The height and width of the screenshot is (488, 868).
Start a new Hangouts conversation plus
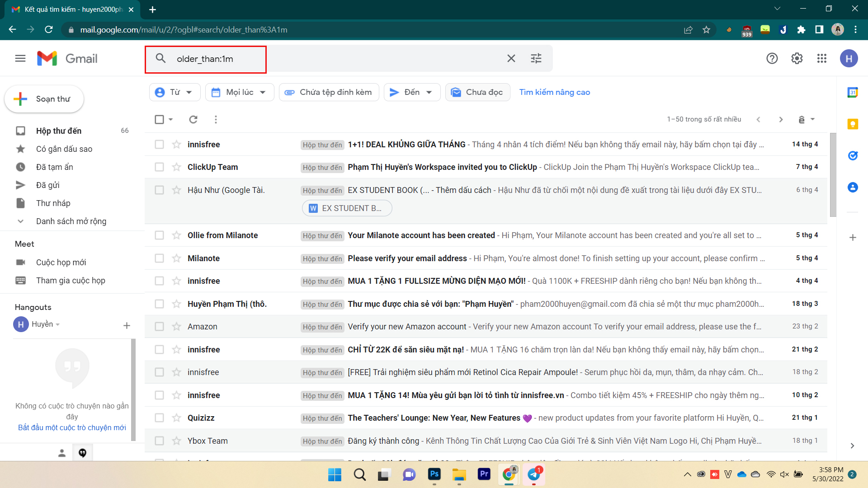pyautogui.click(x=127, y=325)
